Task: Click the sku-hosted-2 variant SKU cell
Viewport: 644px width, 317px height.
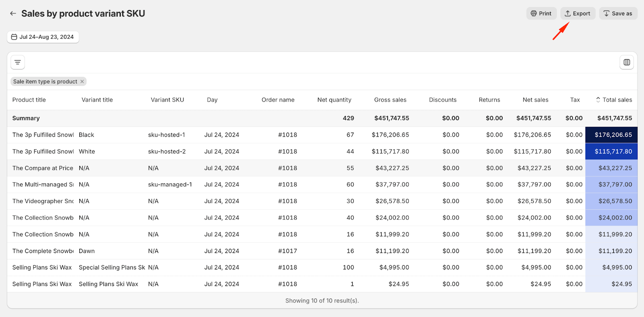Action: pyautogui.click(x=167, y=151)
